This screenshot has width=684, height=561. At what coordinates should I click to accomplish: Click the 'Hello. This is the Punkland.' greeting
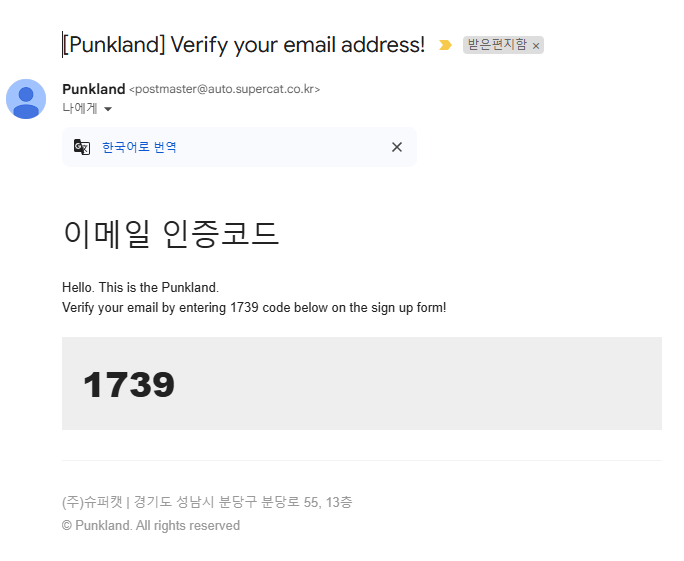tap(140, 287)
